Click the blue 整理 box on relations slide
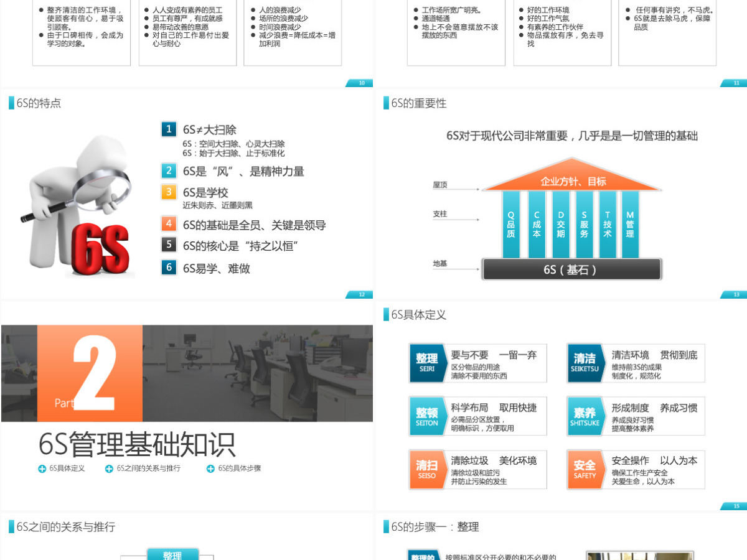This screenshot has width=747, height=560. tap(172, 554)
